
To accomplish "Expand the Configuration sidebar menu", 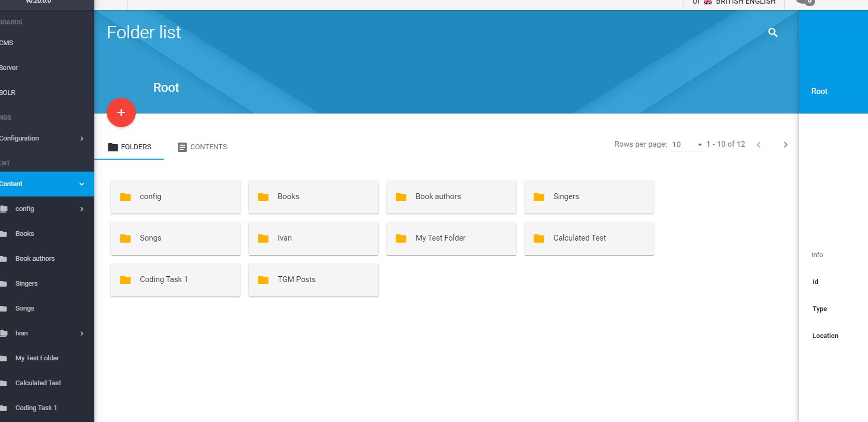I will point(47,138).
